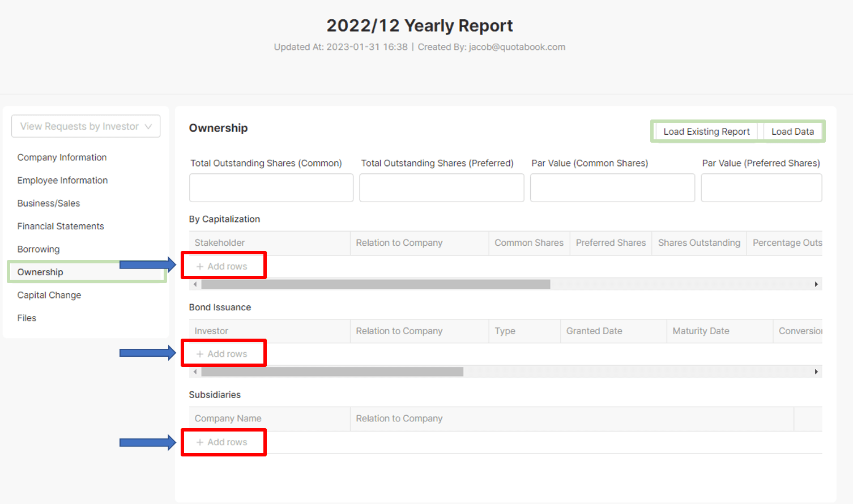853x504 pixels.
Task: Click the Company Name column header
Action: pyautogui.click(x=270, y=418)
